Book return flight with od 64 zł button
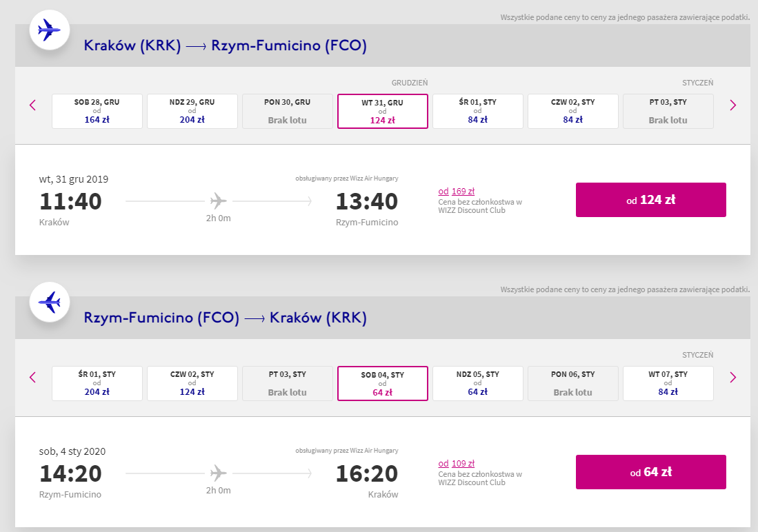The image size is (758, 532). pyautogui.click(x=650, y=472)
